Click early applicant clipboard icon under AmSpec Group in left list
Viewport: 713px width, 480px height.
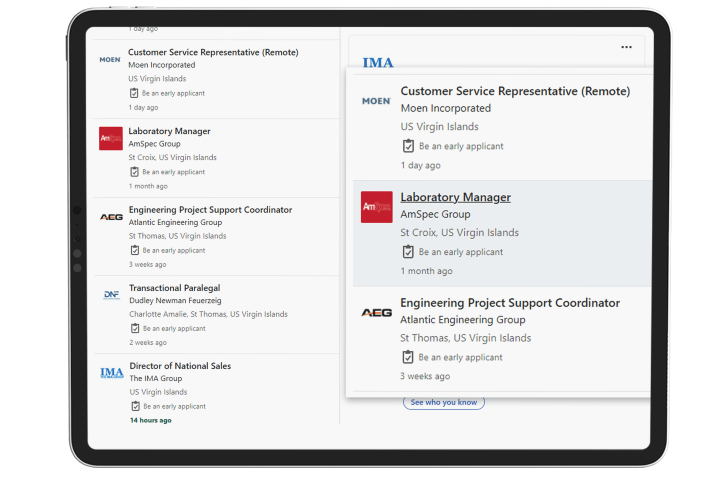[134, 172]
